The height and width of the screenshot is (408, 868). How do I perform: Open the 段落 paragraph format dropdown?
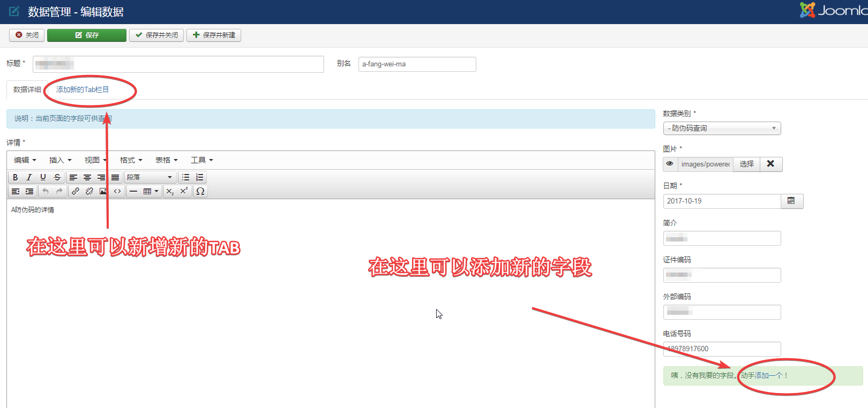click(149, 177)
